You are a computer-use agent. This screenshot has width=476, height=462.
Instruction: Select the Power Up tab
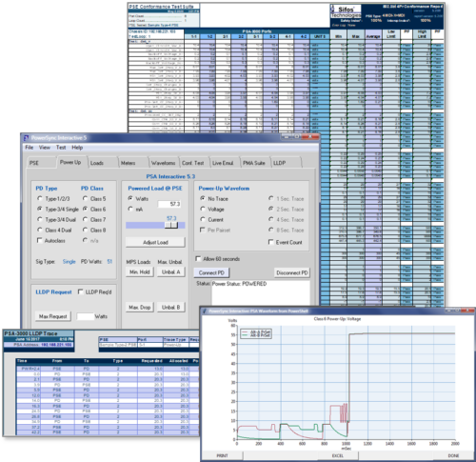click(x=70, y=162)
